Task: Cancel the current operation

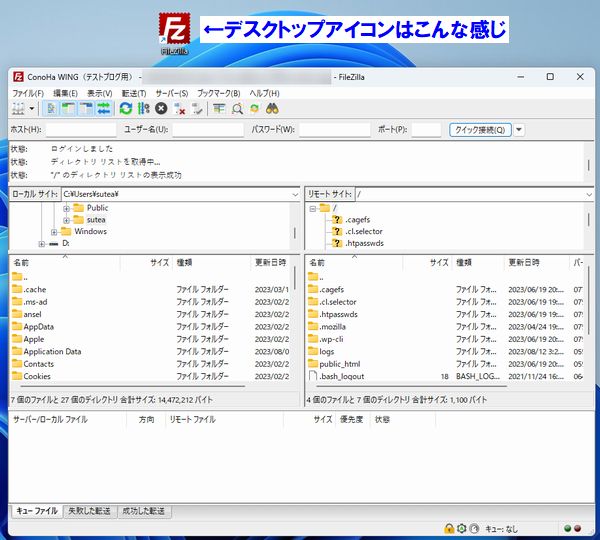Action: point(161,109)
